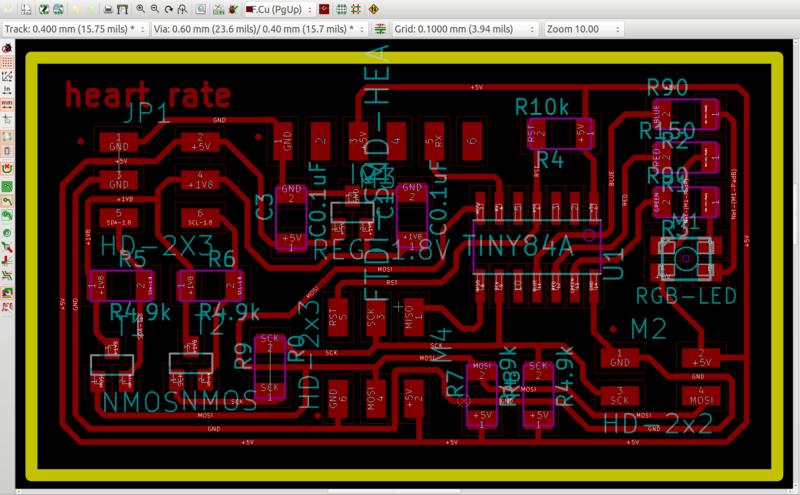Screen dimensions: 800x495
Task: Open the Grid size dropdown
Action: tap(465, 29)
